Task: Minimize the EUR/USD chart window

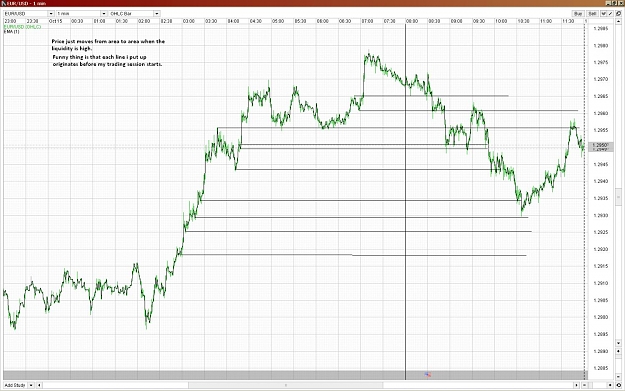Action: click(608, 3)
